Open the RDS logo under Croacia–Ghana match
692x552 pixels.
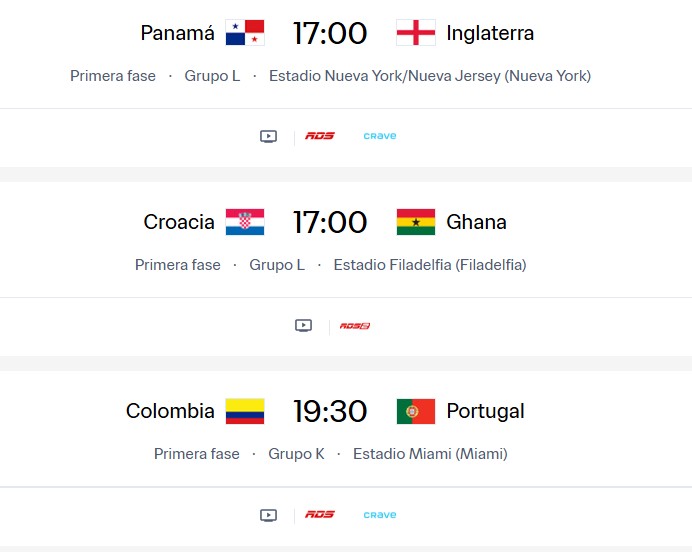tap(355, 326)
